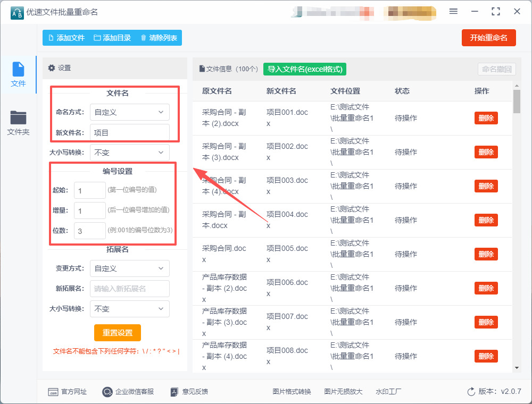Expand the 命名方式 dropdown set to 自定义
532x404 pixels.
point(129,112)
